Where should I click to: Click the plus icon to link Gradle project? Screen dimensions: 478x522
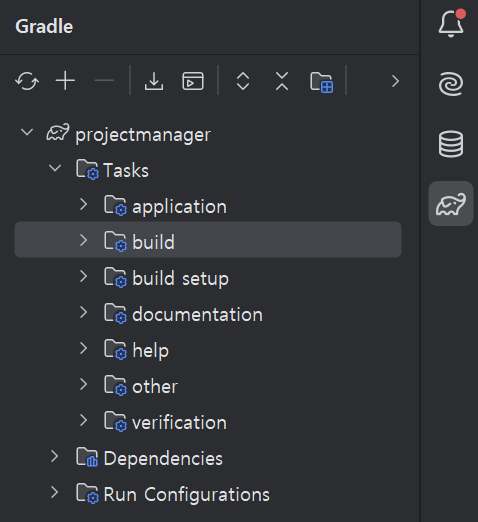(x=65, y=81)
